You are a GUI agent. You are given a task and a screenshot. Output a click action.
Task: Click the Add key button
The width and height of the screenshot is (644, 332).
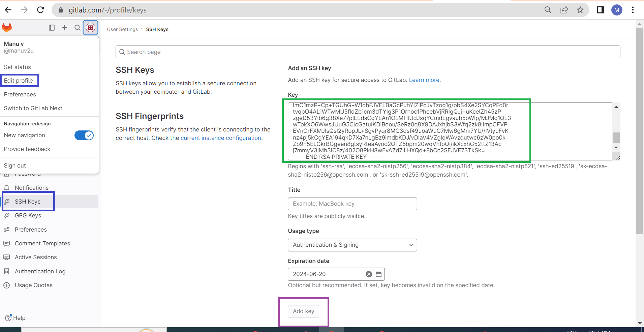[303, 311]
